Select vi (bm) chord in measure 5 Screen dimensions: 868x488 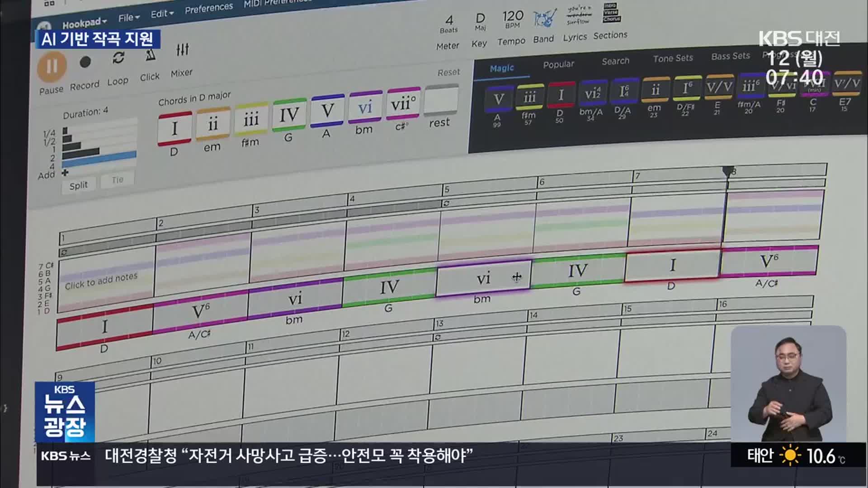click(483, 278)
